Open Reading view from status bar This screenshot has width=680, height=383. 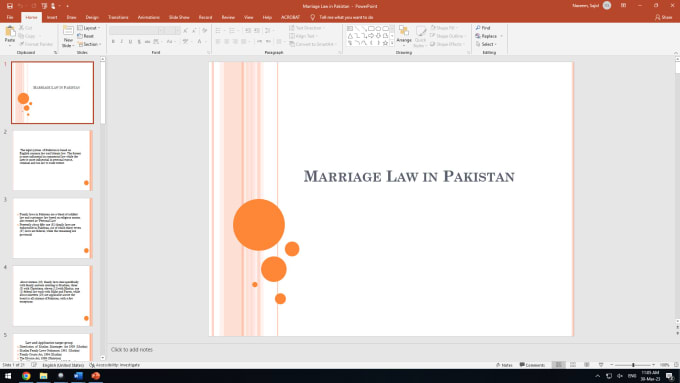tap(587, 365)
